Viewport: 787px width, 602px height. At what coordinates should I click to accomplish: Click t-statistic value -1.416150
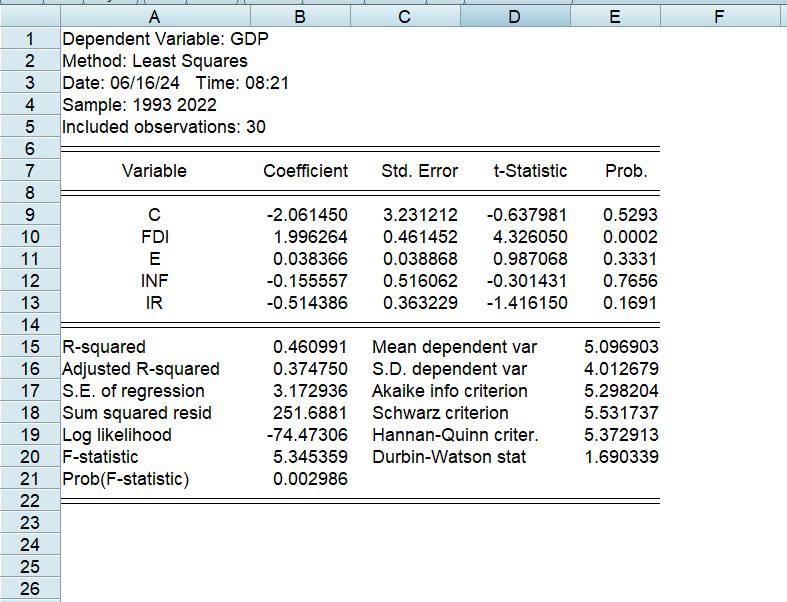click(x=527, y=303)
